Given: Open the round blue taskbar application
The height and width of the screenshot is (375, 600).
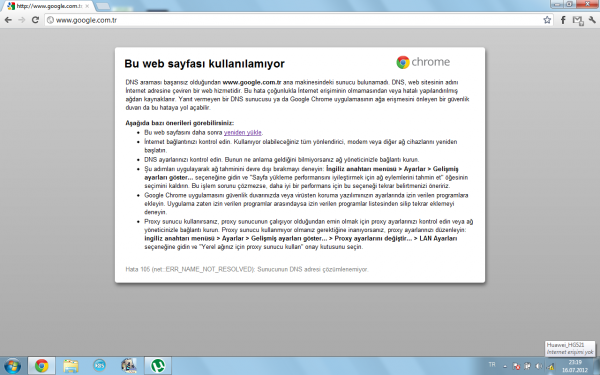Looking at the screenshot, I should pos(100,365).
